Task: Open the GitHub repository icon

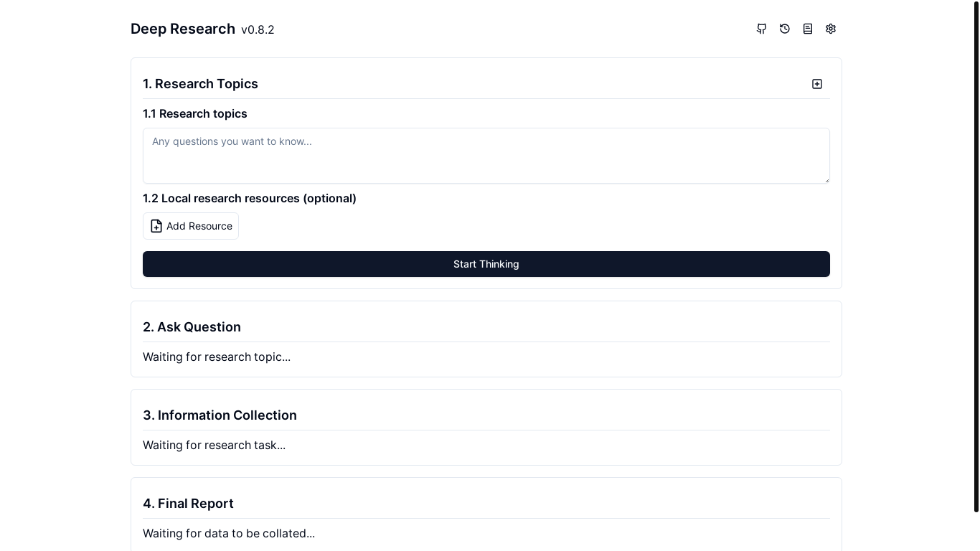Action: [x=762, y=29]
